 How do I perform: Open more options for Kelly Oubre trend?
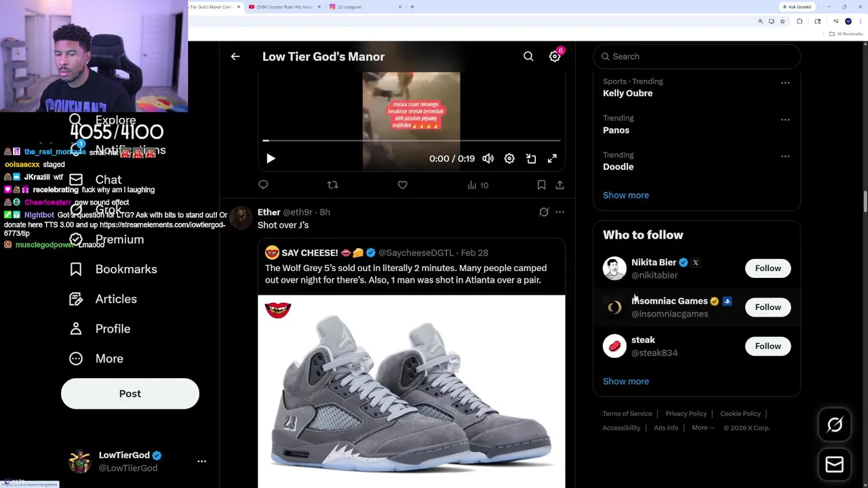[785, 83]
